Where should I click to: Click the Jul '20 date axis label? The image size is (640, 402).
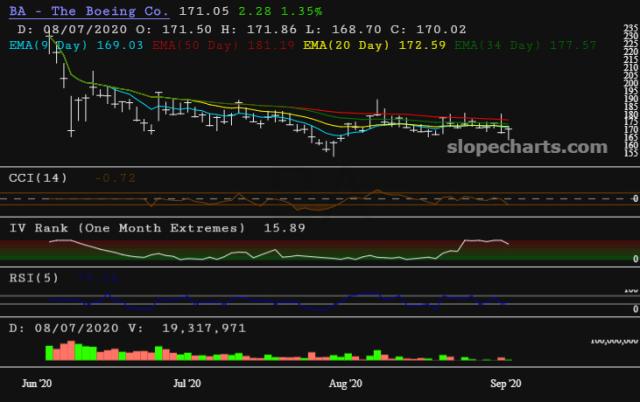(x=187, y=383)
